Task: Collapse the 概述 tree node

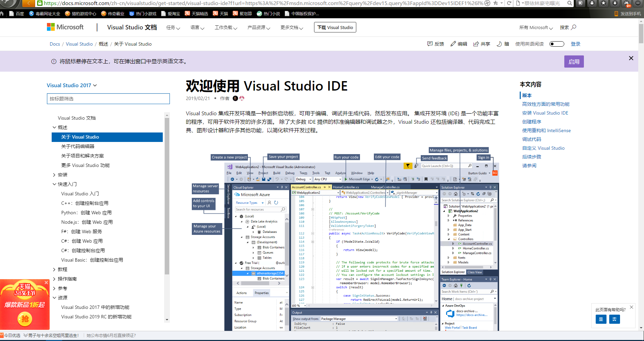Action: click(54, 127)
